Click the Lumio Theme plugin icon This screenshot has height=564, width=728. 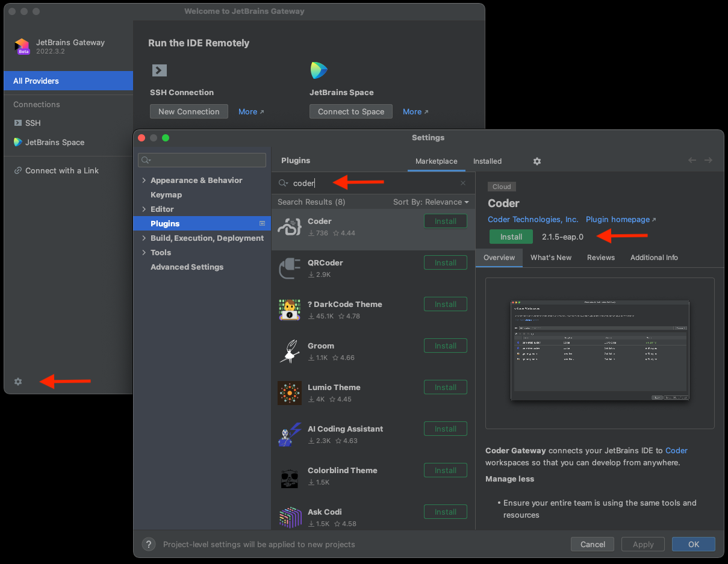coord(290,393)
